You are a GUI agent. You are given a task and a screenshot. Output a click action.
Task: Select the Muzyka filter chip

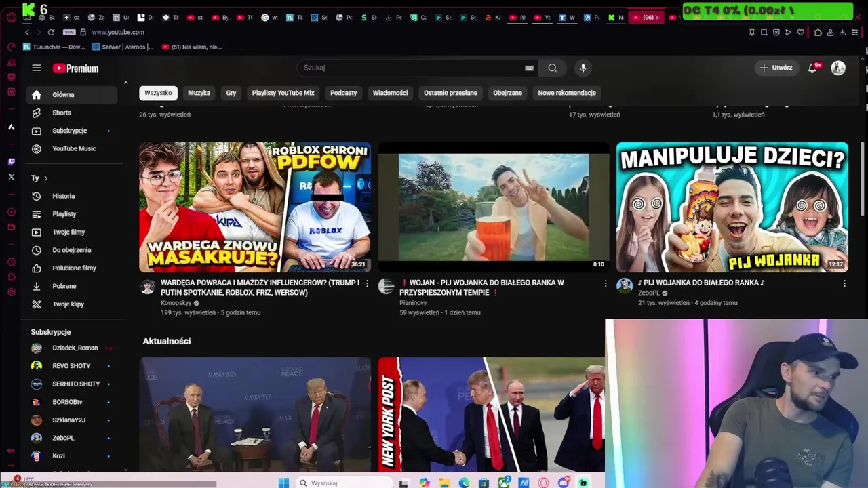coord(199,93)
